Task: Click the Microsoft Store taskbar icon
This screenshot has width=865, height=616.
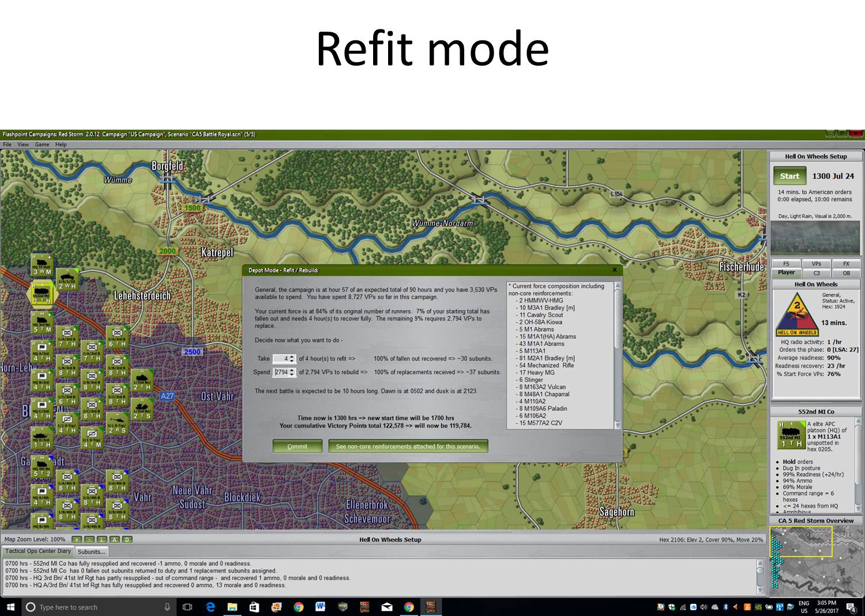Action: pos(254,607)
